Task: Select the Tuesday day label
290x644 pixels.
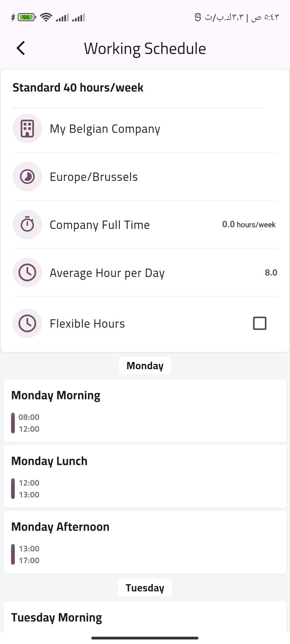Action: click(145, 588)
